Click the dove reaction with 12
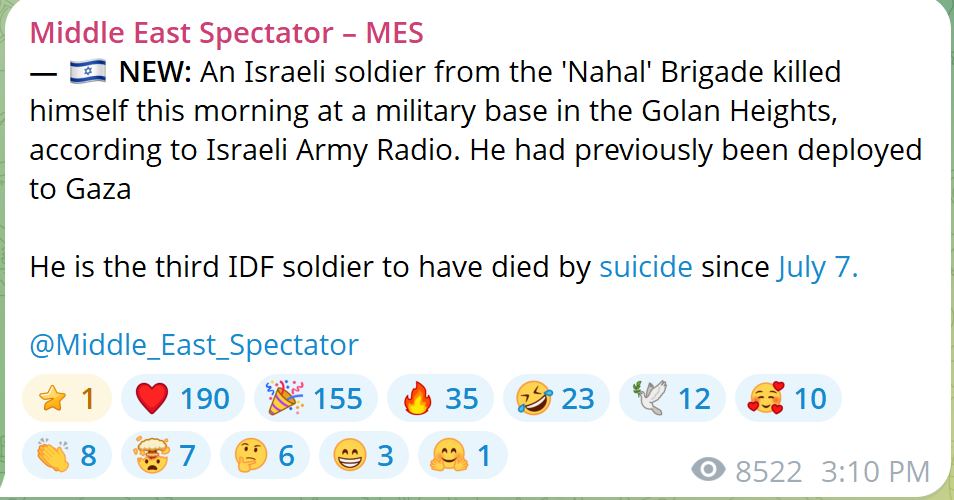This screenshot has width=954, height=500. [672, 398]
